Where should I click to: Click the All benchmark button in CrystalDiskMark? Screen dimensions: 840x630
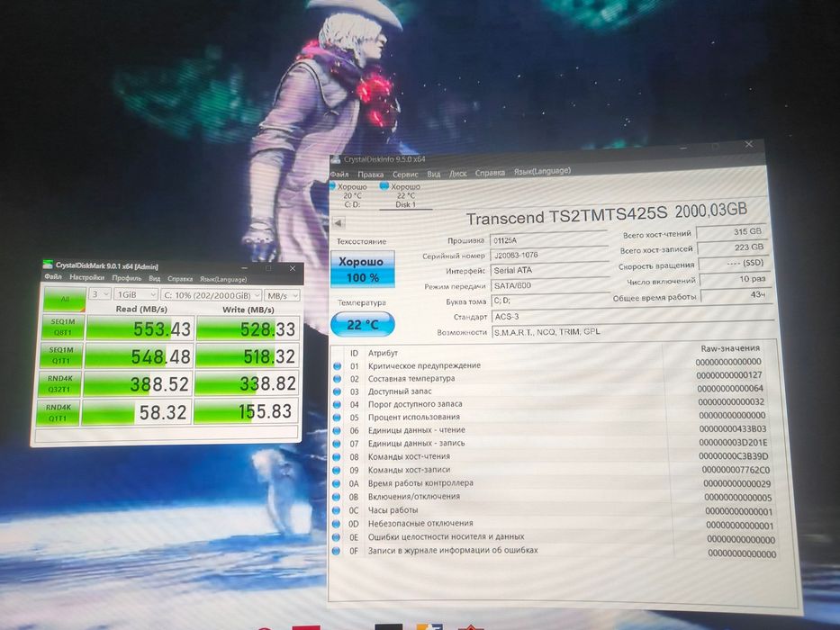pos(65,299)
